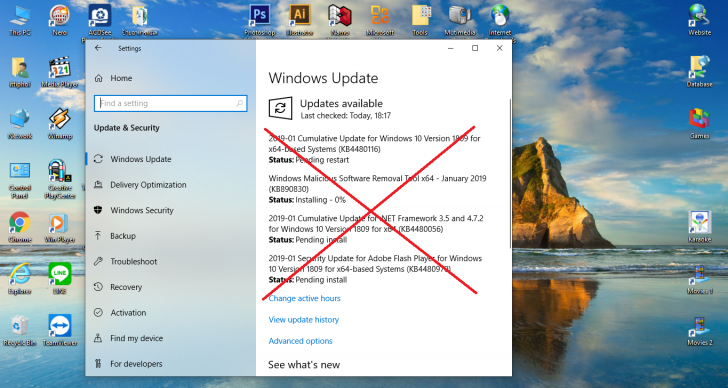Viewport: 728px width, 388px height.
Task: Open Internet Explorer desktop icon
Action: tap(20, 279)
